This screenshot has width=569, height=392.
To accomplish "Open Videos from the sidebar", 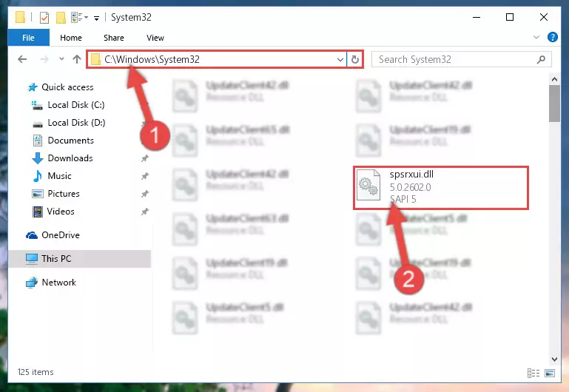I will point(53,212).
